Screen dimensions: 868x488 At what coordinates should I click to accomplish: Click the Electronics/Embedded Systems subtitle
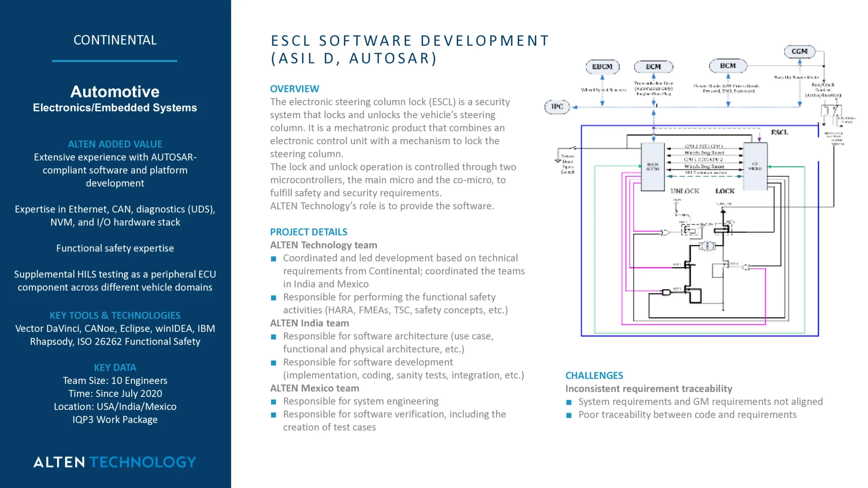pos(115,108)
